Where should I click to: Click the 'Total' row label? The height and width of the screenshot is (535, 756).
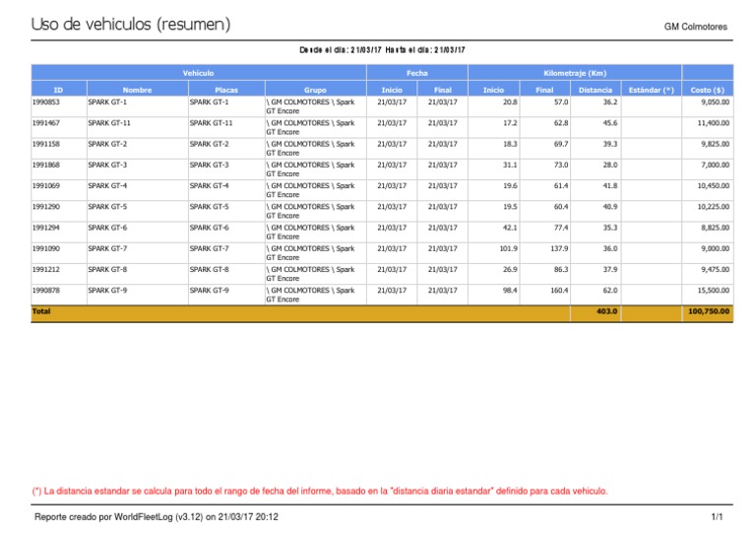(41, 311)
